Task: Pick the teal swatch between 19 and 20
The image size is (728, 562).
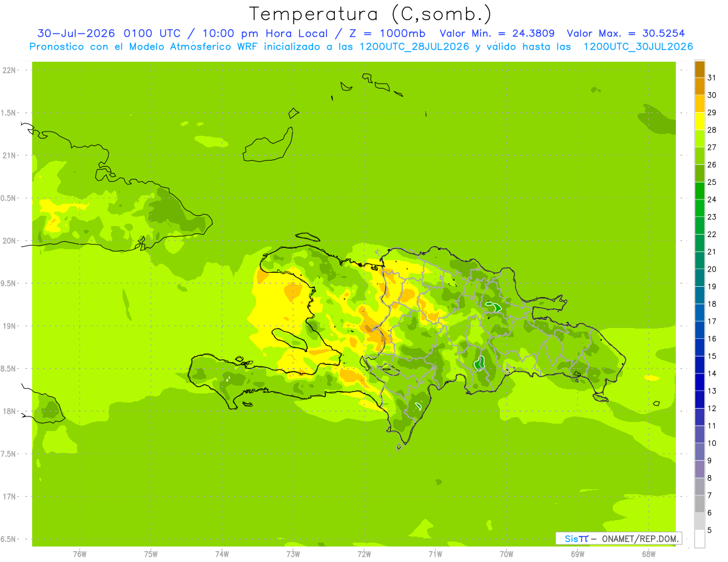Action: click(699, 278)
